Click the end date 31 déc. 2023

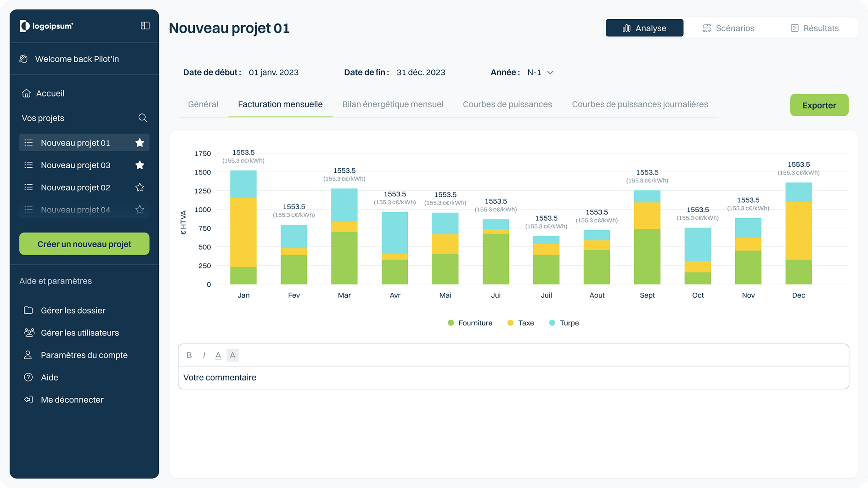tap(421, 73)
